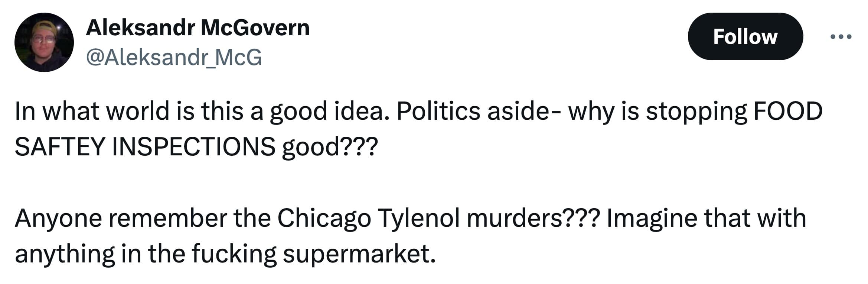Viewport: 868px width, 284px height.
Task: Click the paragraph mentioning Chicago Tylenol murders
Action: pos(410,236)
